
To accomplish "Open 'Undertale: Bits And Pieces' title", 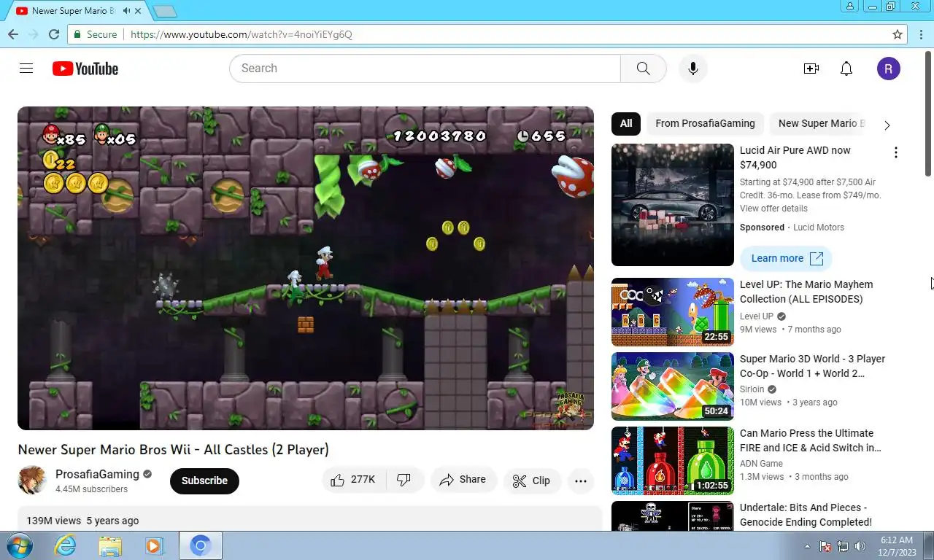I will tap(806, 515).
